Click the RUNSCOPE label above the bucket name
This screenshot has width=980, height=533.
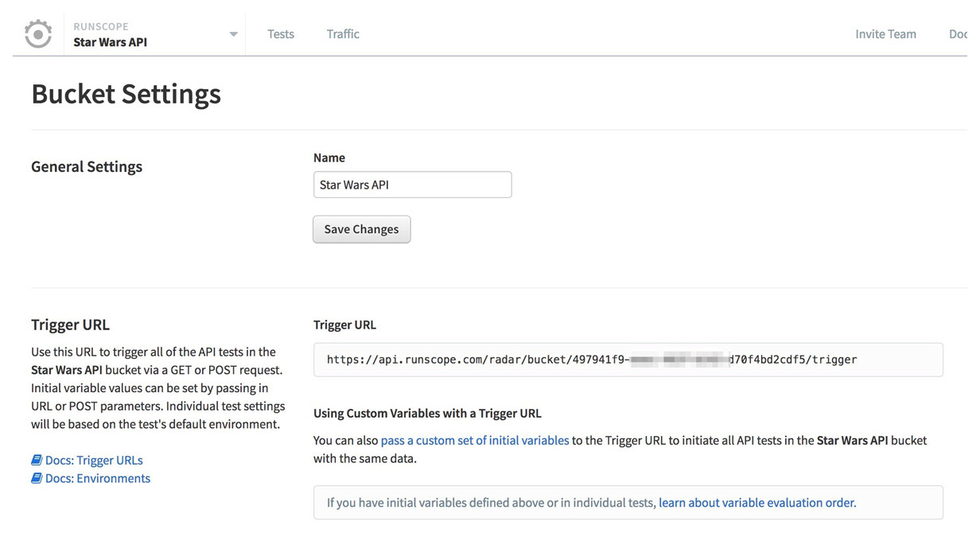pyautogui.click(x=101, y=26)
